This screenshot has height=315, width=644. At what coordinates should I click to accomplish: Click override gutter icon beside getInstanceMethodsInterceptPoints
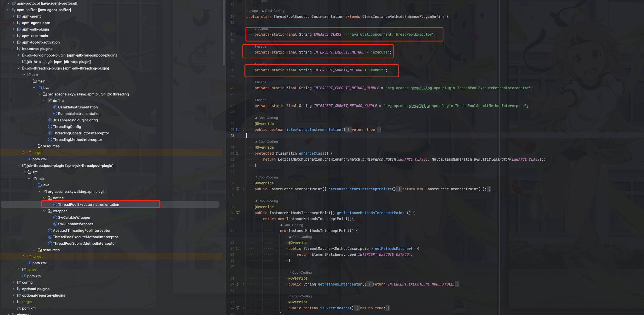[x=237, y=213]
